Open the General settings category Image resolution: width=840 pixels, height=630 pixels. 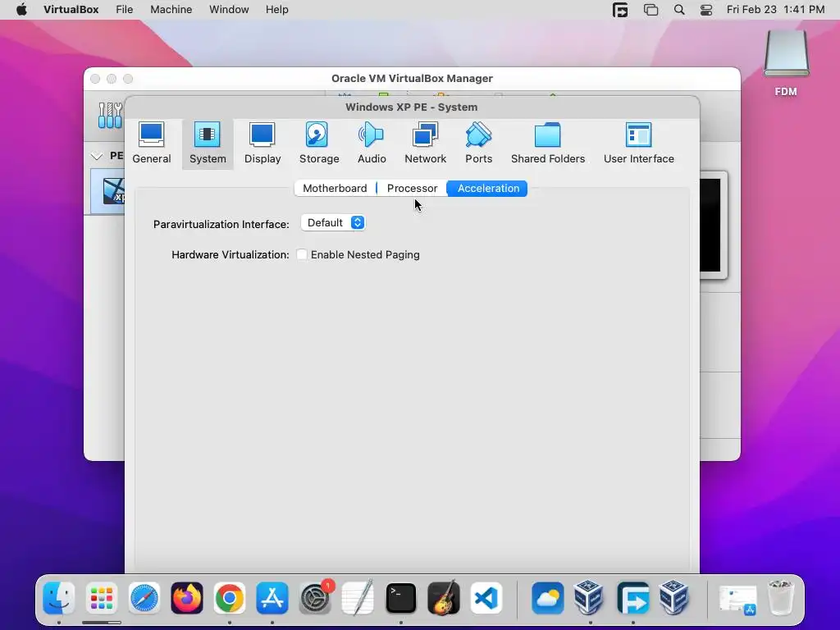click(x=152, y=144)
